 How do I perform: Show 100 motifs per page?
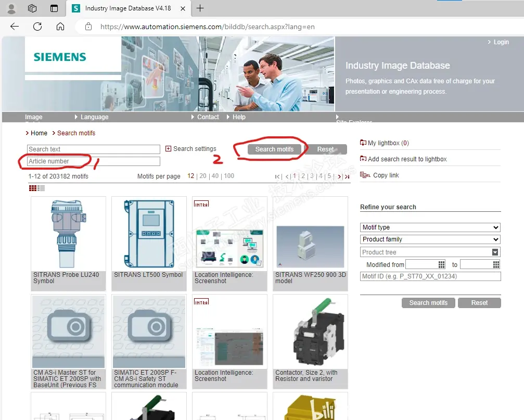[229, 176]
